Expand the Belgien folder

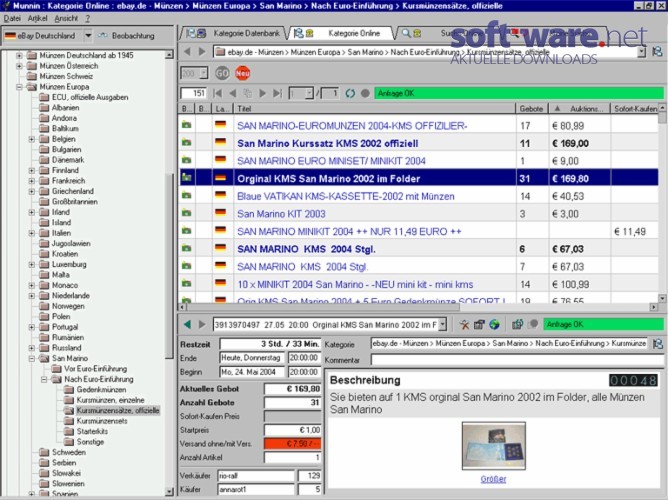32,139
